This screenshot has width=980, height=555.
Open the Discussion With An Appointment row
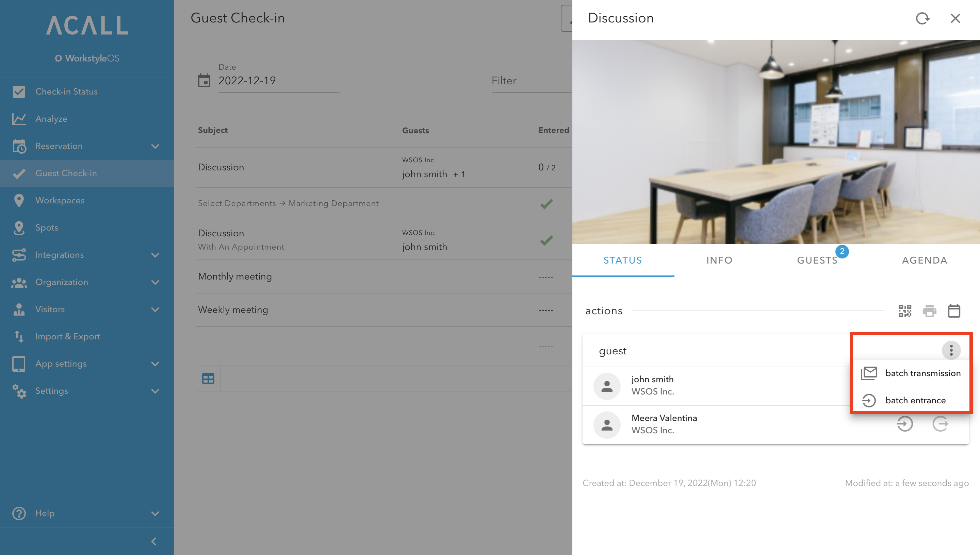click(x=383, y=240)
